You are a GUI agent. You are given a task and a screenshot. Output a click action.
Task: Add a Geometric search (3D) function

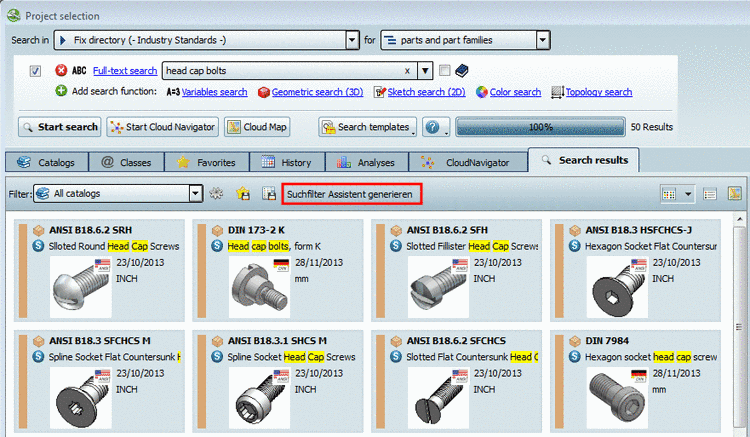(x=318, y=92)
